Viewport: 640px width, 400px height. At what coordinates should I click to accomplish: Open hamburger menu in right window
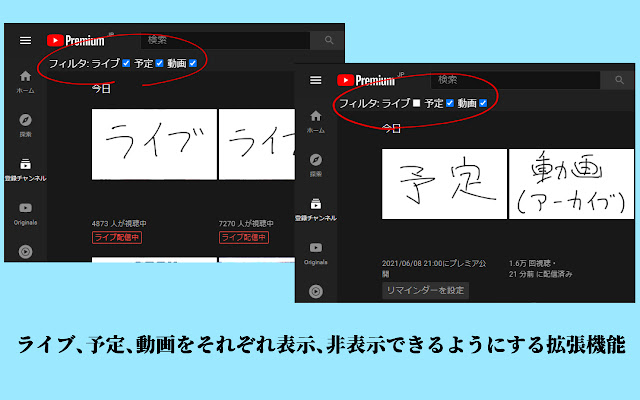coord(316,80)
